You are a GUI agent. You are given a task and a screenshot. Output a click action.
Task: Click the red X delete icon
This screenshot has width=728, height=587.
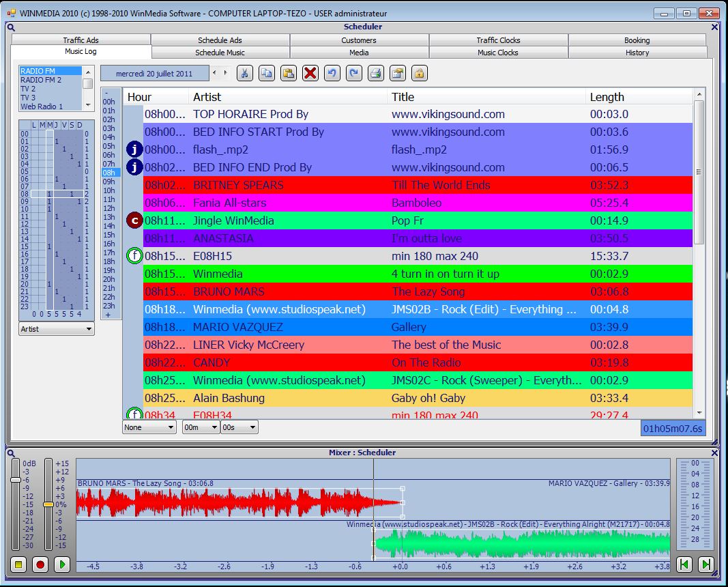(310, 73)
